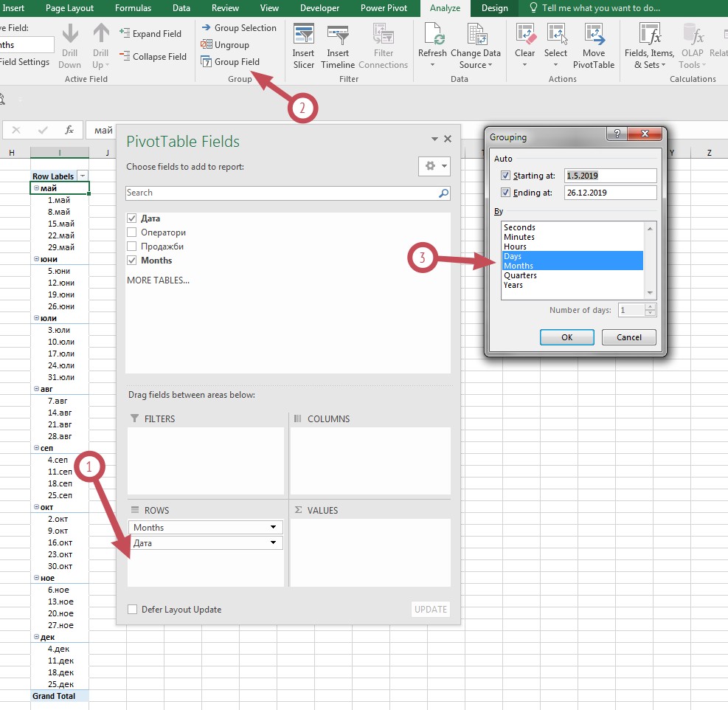Refresh the PivotTable data
Viewport: 728px width, 710px height.
(432, 46)
